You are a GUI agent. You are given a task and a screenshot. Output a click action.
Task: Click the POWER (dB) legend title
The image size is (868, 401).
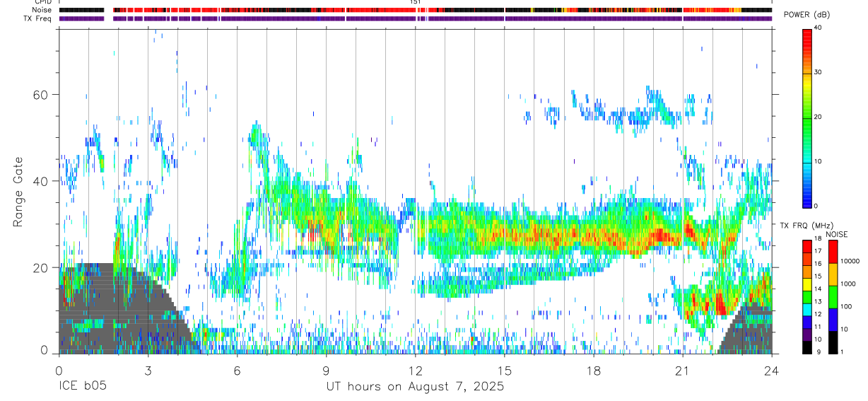pos(807,15)
